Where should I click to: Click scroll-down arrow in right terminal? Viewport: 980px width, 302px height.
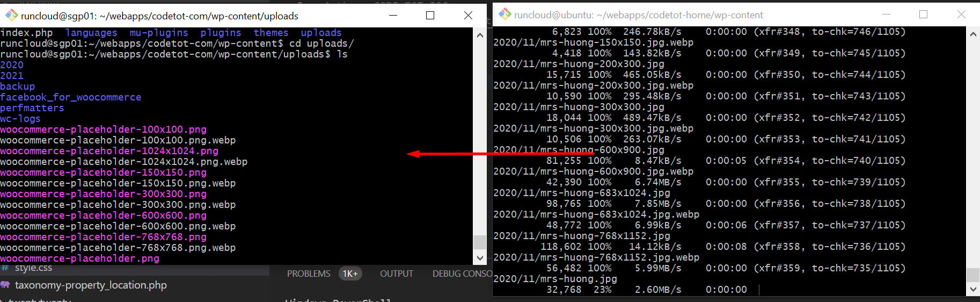pyautogui.click(x=973, y=289)
